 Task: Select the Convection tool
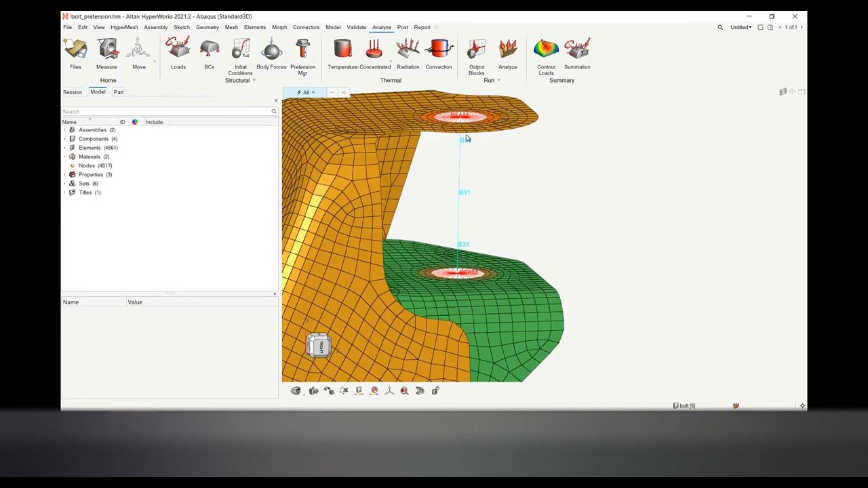click(439, 54)
